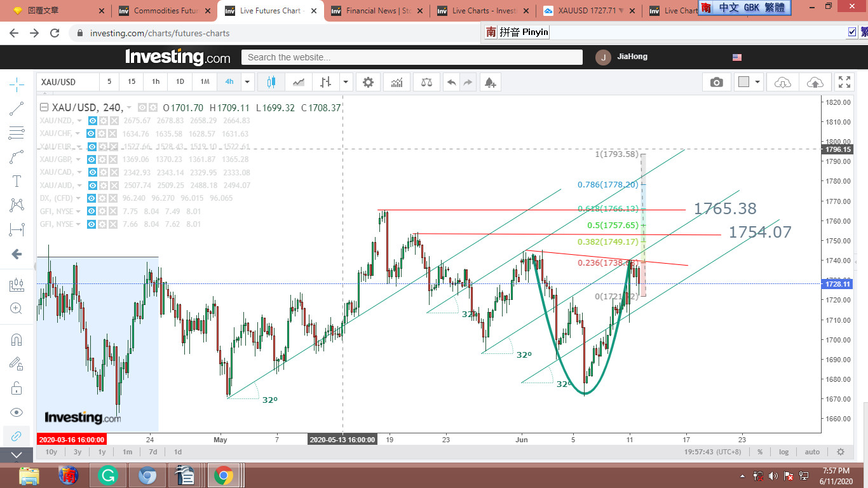The width and height of the screenshot is (868, 488).
Task: Expand the bottom chevron of left toolbar
Action: click(17, 454)
